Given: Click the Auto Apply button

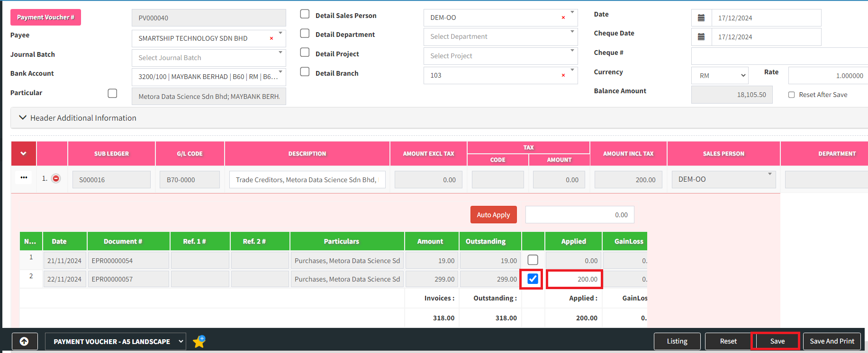Looking at the screenshot, I should pos(493,214).
